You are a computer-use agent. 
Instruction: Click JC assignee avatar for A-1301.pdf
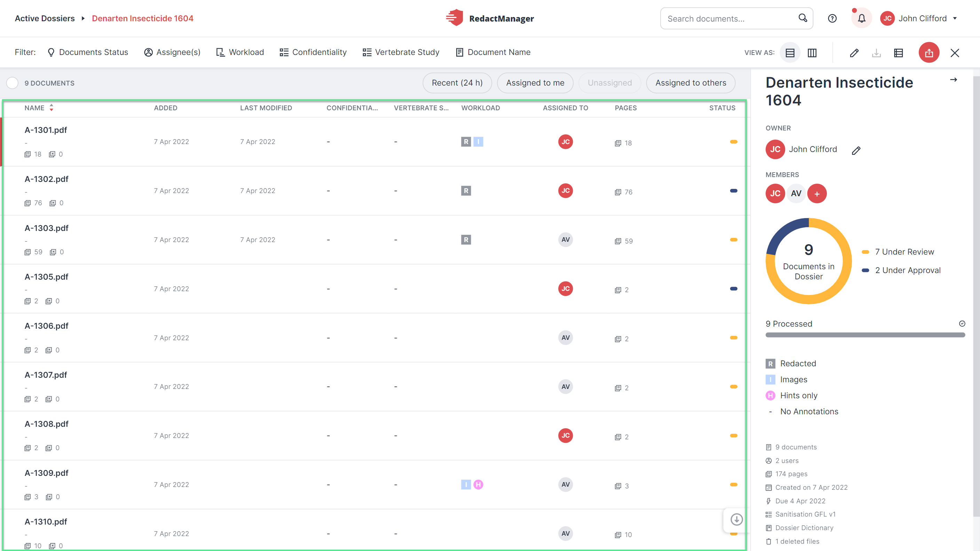(x=565, y=142)
